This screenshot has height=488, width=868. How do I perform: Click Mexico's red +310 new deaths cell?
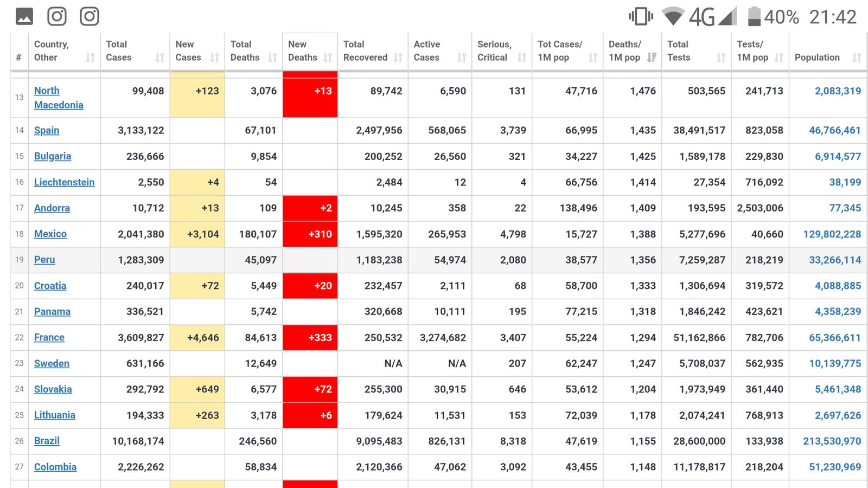point(310,234)
